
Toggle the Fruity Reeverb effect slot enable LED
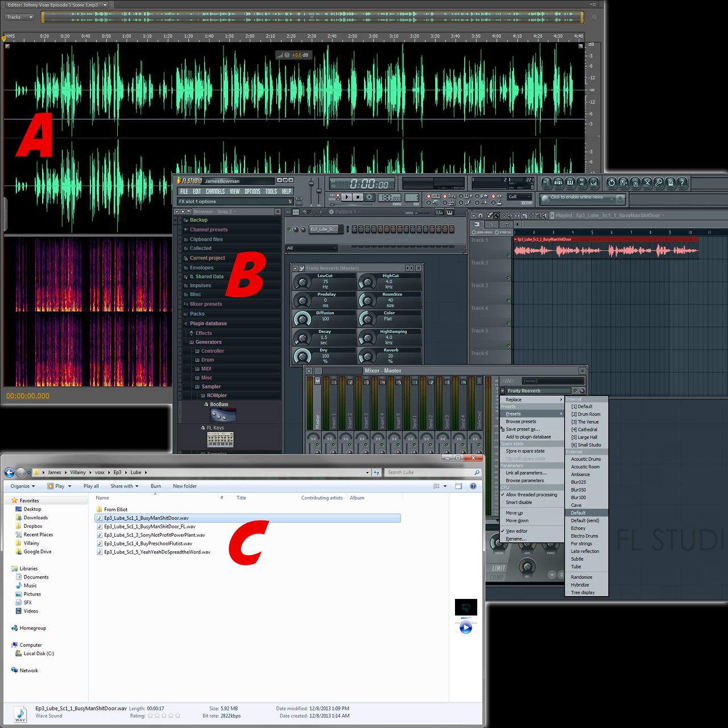[576, 391]
